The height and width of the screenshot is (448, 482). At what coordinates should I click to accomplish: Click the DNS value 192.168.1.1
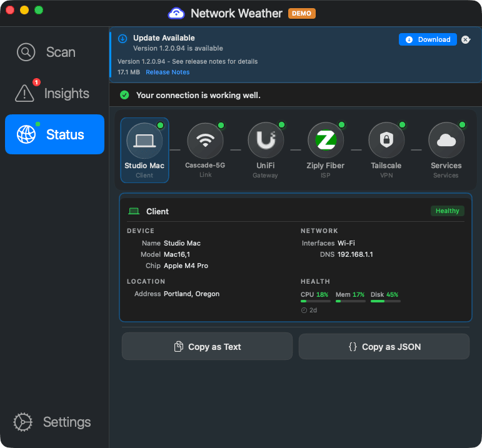pos(355,254)
